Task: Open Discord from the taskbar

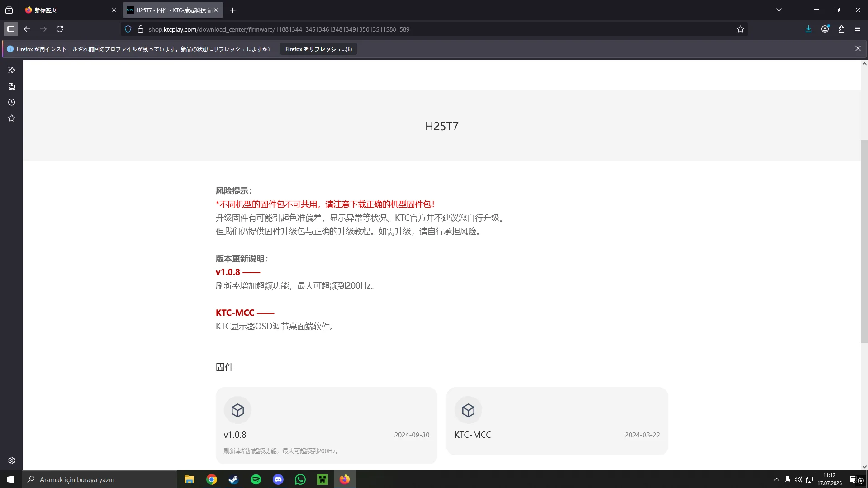Action: (278, 479)
